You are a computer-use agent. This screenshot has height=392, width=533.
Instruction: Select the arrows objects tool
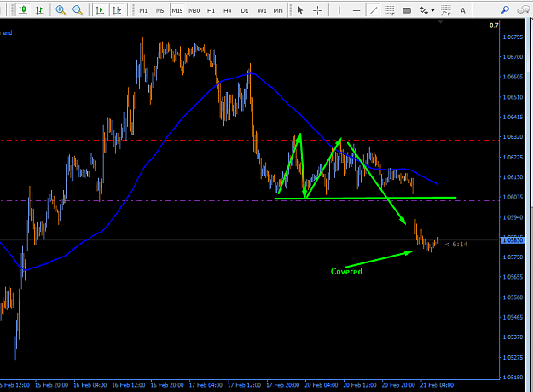tap(424, 10)
